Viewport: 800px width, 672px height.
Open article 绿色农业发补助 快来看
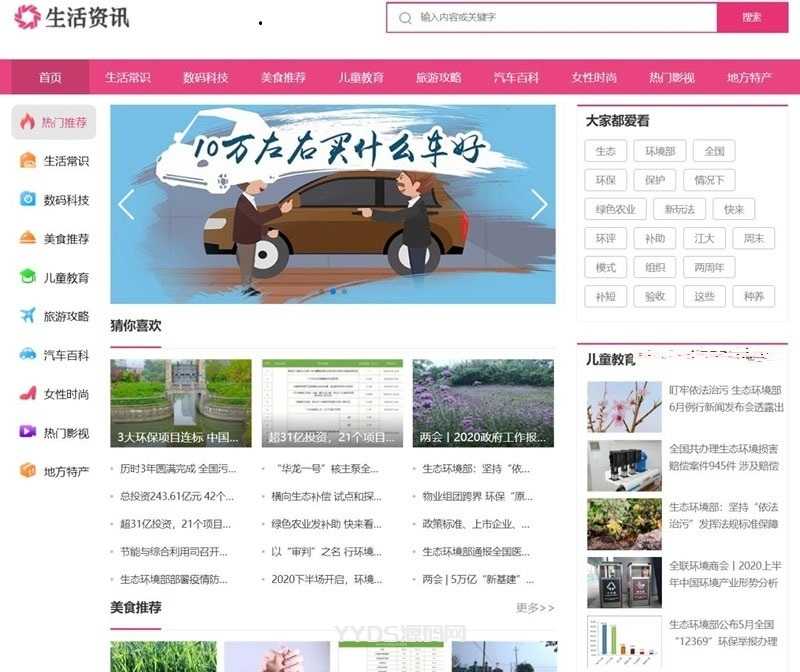(x=327, y=524)
